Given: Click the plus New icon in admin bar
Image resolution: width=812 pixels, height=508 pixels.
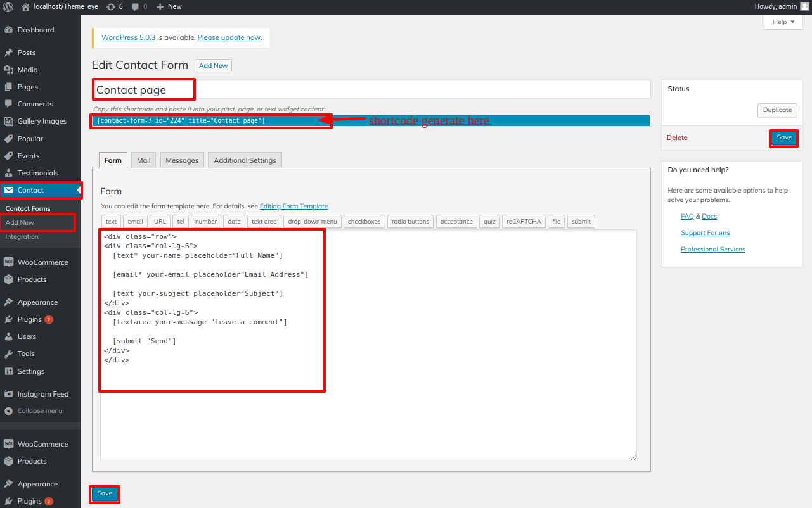Looking at the screenshot, I should tap(160, 6).
